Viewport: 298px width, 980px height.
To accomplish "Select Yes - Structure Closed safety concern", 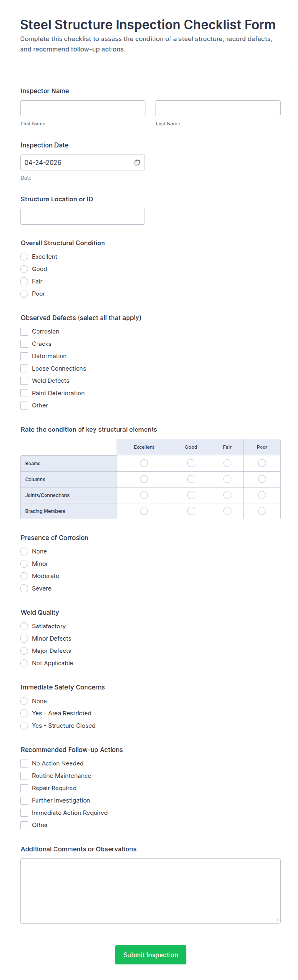I will tap(24, 726).
